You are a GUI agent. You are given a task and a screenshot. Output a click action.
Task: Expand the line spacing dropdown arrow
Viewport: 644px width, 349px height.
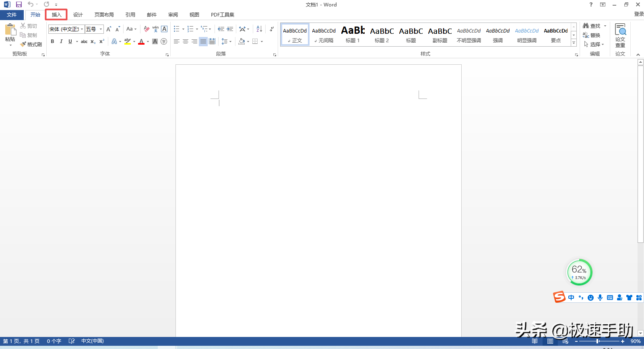230,41
